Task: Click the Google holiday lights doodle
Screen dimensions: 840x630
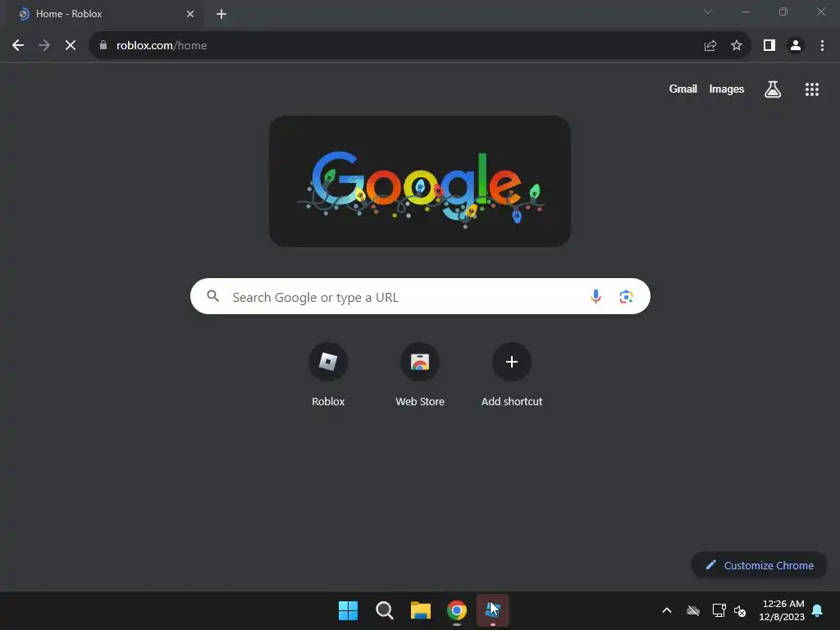Action: pos(420,181)
